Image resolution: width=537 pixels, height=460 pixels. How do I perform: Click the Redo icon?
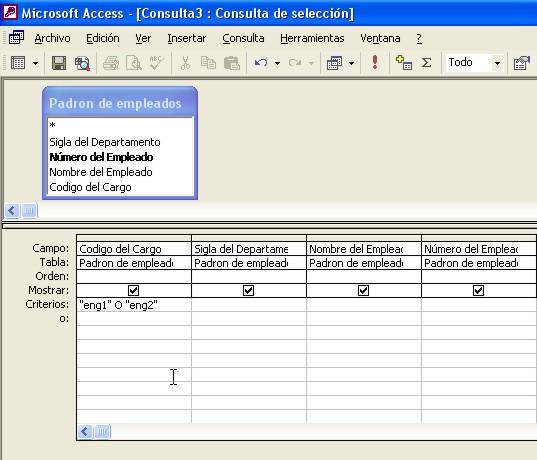[295, 63]
